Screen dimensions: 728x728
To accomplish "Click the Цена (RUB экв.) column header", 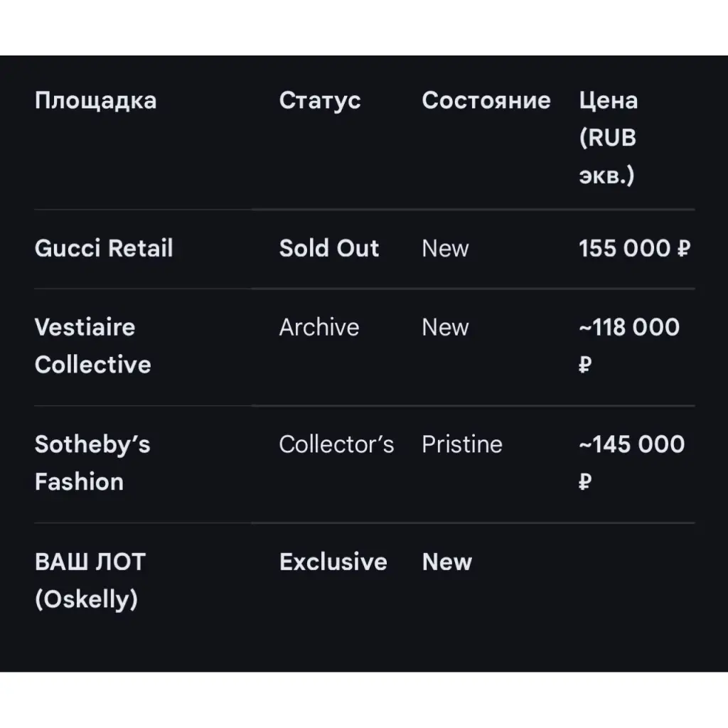I will coord(608,137).
